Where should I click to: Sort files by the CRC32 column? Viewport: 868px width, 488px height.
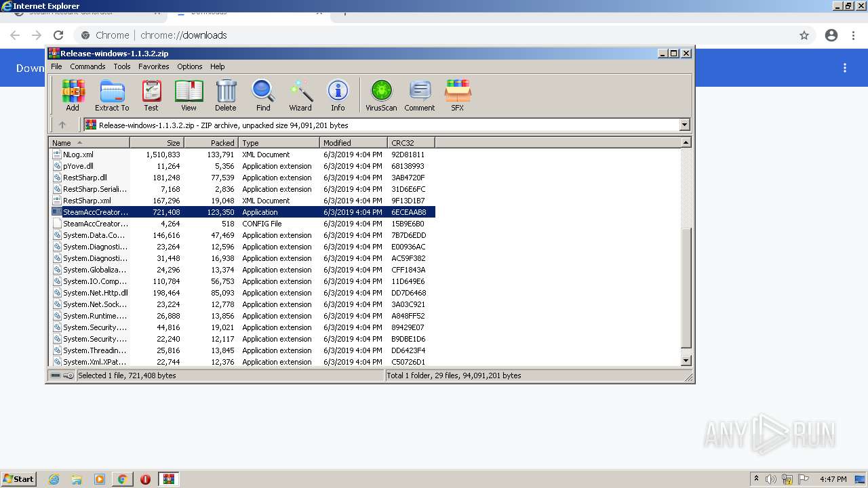[411, 143]
